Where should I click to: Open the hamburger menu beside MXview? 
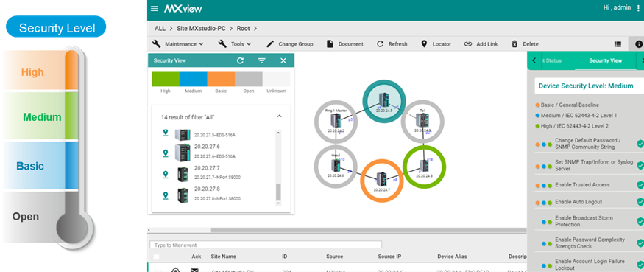(155, 8)
